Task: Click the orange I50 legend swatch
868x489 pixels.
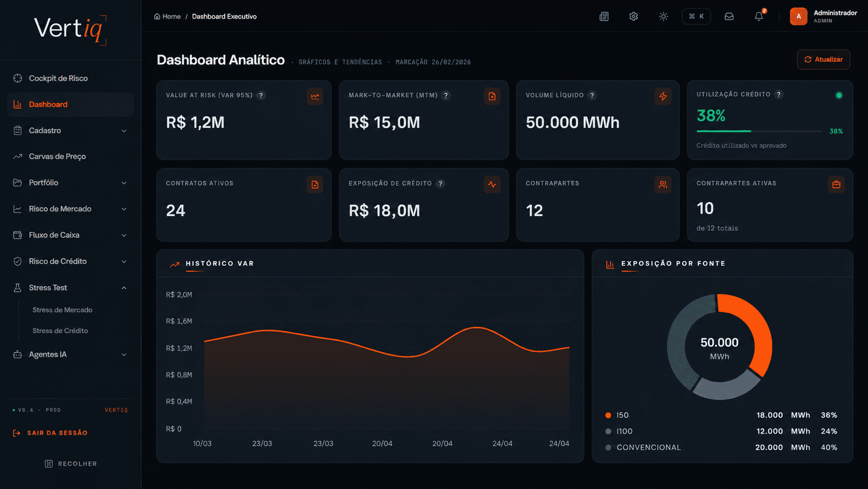Action: [608, 415]
